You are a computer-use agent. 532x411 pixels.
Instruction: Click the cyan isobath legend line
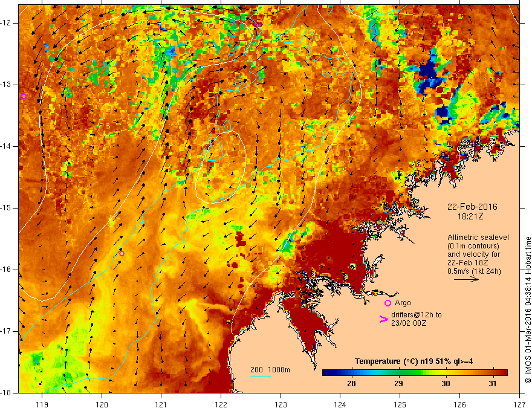260,376
